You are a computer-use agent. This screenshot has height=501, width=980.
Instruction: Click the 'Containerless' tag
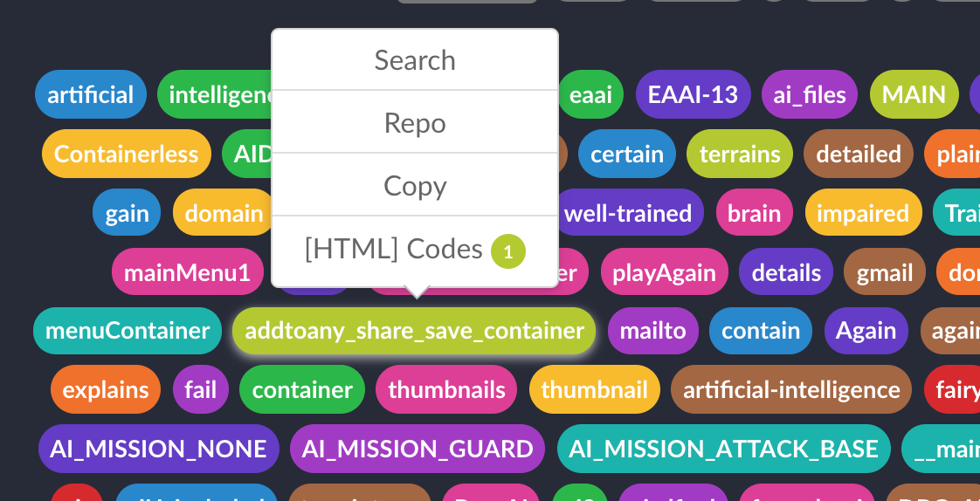[x=127, y=154]
